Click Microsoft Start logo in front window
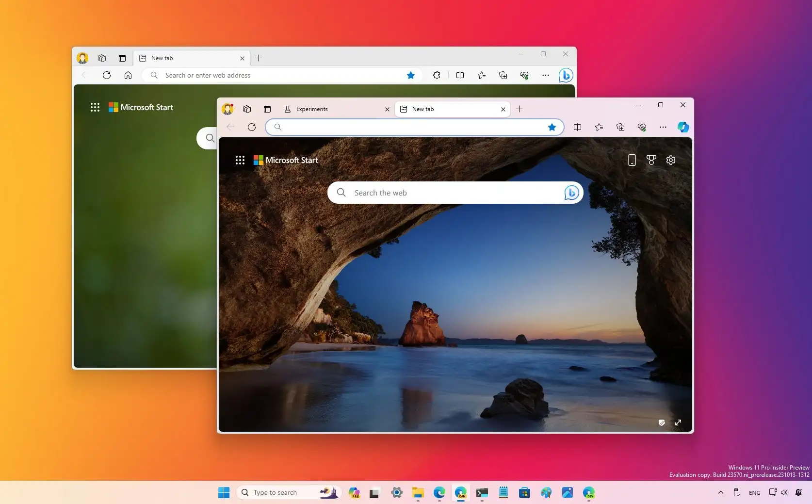 pyautogui.click(x=286, y=160)
